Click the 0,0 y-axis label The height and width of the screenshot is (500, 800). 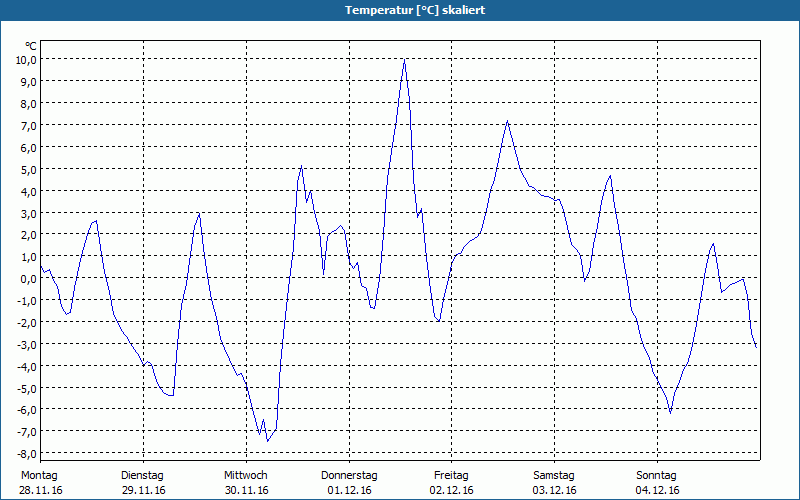[x=29, y=279]
